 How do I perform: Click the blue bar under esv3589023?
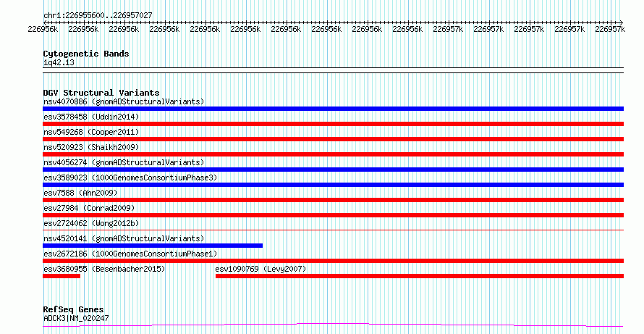point(333,185)
